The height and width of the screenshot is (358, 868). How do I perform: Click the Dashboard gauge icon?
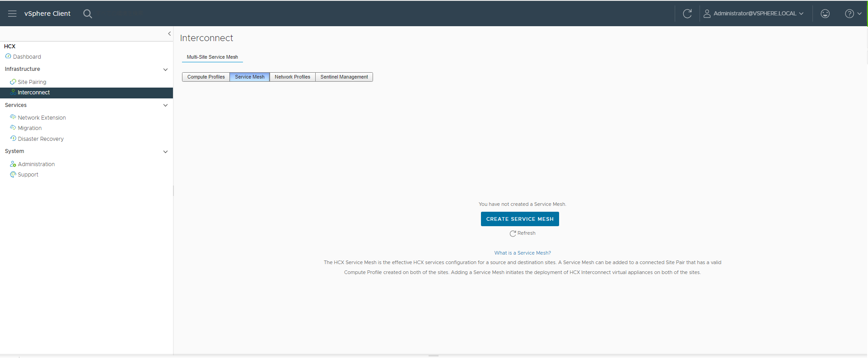point(8,56)
